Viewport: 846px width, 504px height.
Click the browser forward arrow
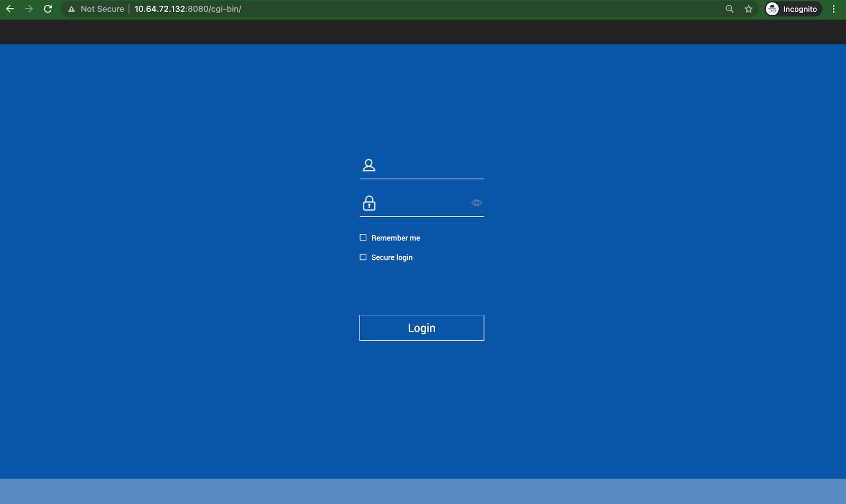coord(29,9)
